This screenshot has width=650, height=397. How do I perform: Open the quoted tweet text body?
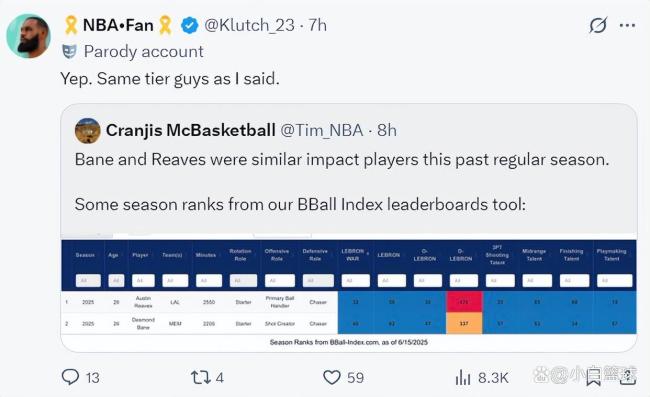tap(342, 182)
